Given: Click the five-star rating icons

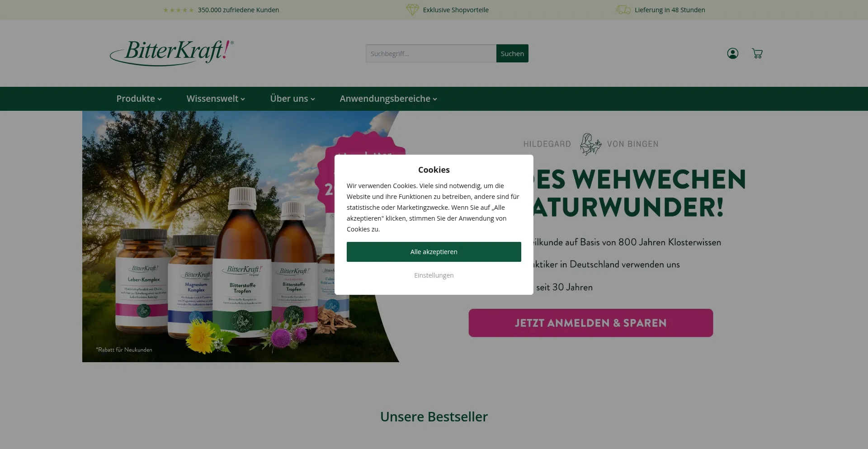Looking at the screenshot, I should pyautogui.click(x=179, y=10).
